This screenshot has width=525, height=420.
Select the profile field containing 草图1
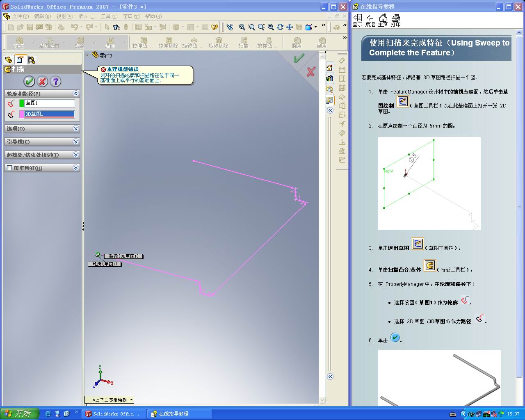[x=50, y=103]
